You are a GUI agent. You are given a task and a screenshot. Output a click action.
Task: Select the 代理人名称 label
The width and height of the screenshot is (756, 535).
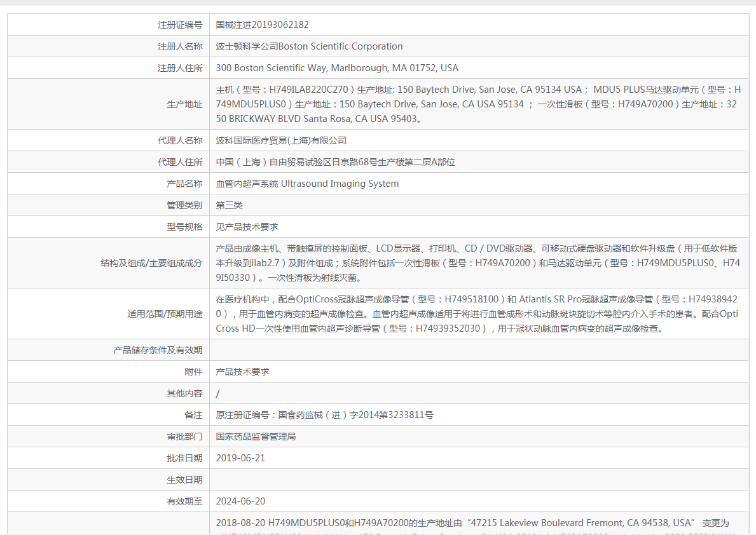click(x=180, y=140)
